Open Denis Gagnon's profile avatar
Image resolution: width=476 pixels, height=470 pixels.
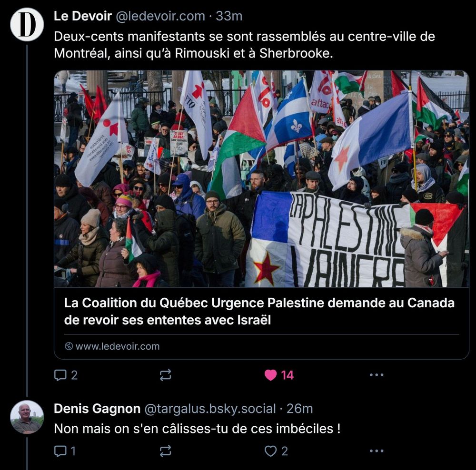(x=27, y=417)
